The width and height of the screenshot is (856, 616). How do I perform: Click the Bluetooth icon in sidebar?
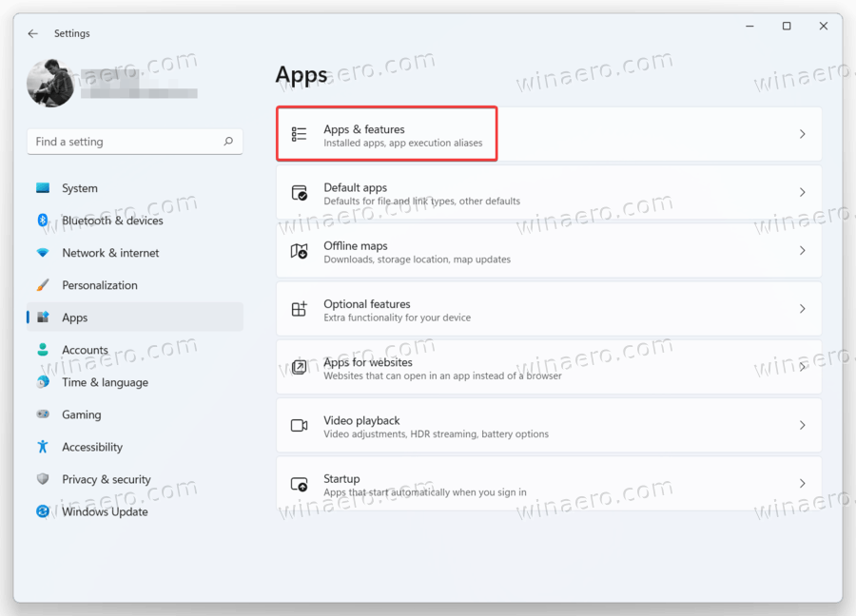coord(43,220)
